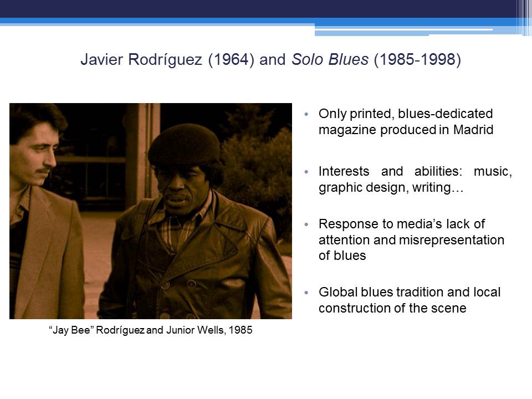This screenshot has height=399, width=532.
Task: Click bullet marker beside 'Only printed'
Action: tap(305, 115)
